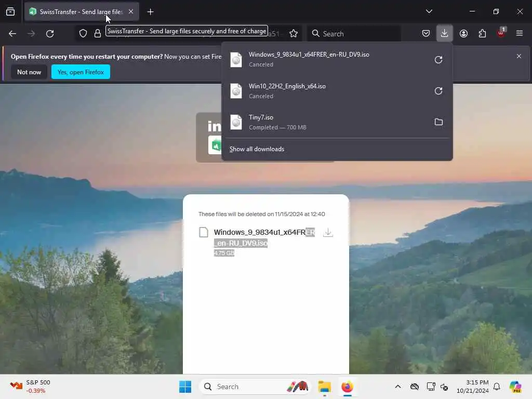Screen dimensions: 532x399
Task: Open the Firefox View tab overview icon
Action: pos(10,12)
